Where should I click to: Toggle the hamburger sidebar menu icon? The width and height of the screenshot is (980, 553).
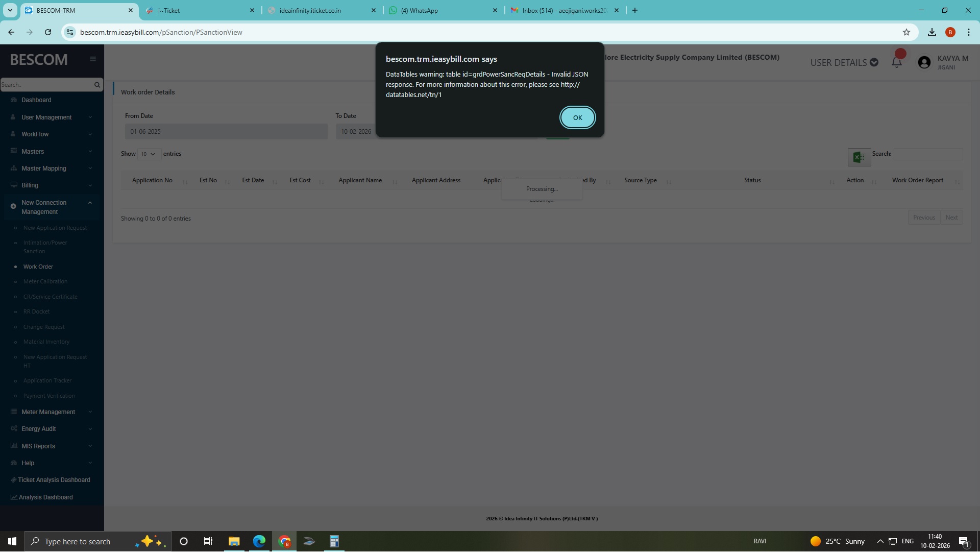click(93, 59)
